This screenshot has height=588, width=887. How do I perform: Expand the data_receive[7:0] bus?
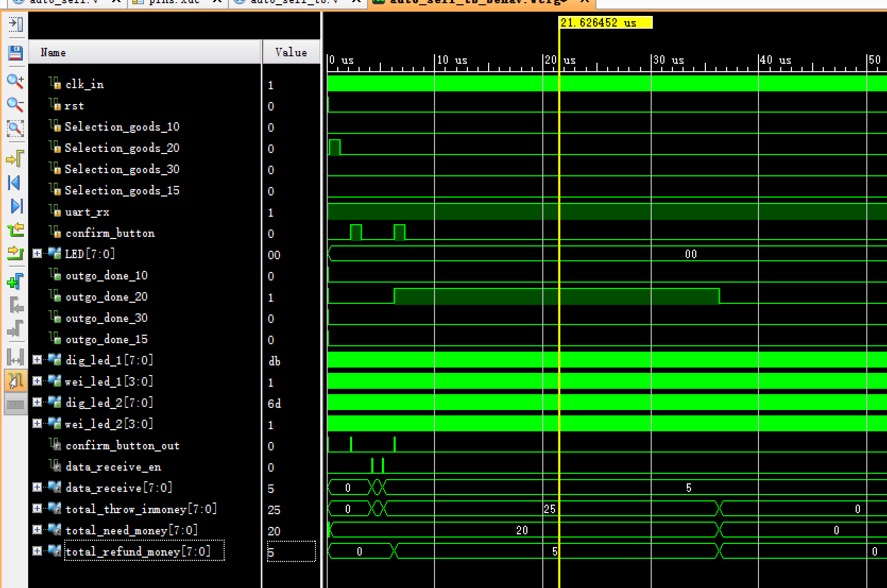[37, 488]
